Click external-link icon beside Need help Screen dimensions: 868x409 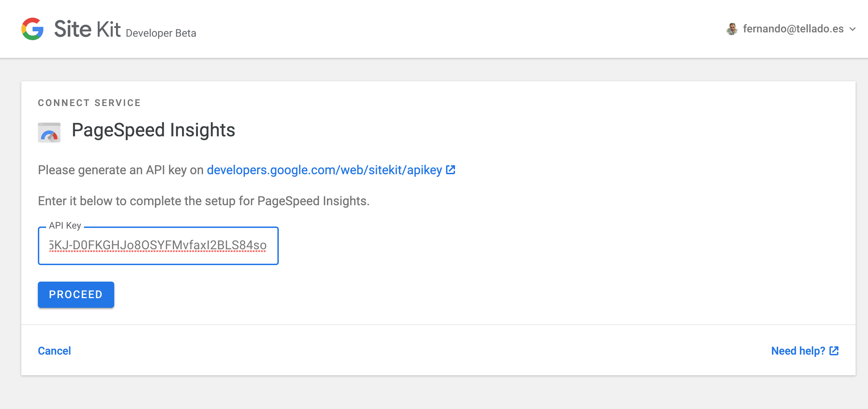pyautogui.click(x=834, y=351)
